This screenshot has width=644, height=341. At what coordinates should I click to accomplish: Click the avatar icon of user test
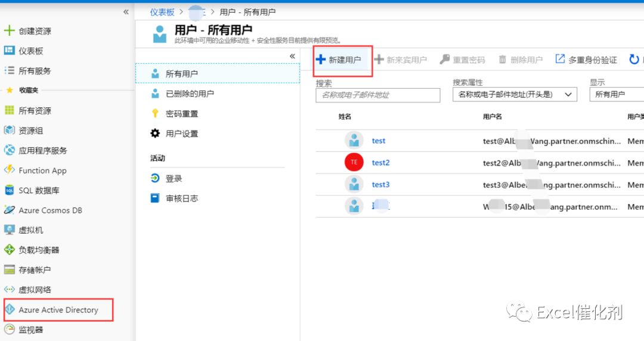[x=354, y=141]
